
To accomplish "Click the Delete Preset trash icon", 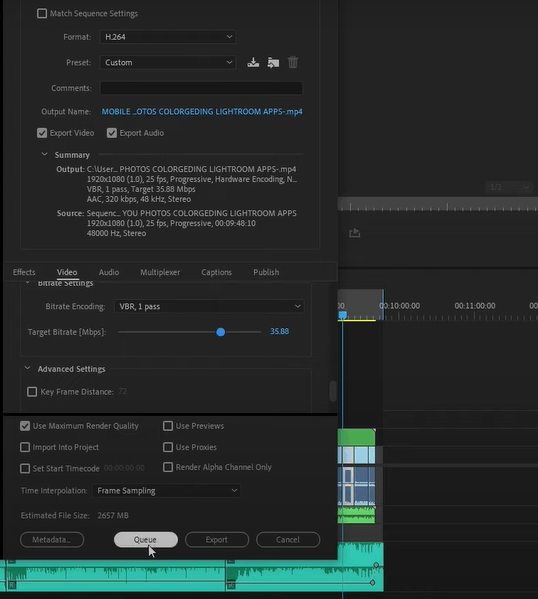I will [x=293, y=62].
